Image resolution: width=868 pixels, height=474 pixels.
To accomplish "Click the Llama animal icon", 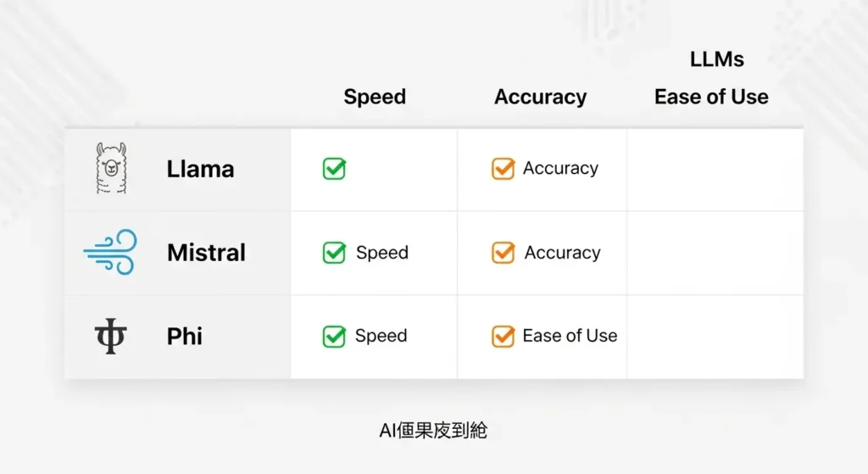I will 111,169.
